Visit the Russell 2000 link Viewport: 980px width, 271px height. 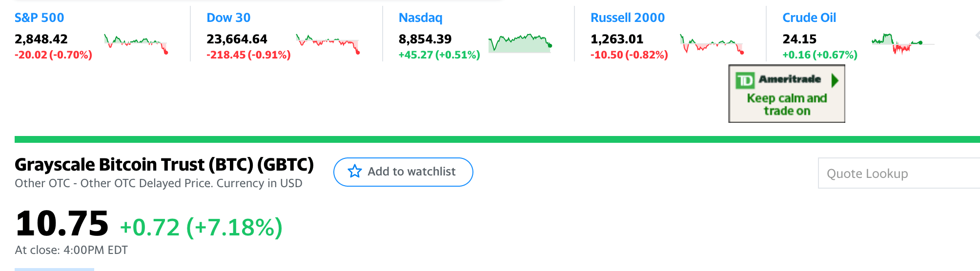coord(628,18)
